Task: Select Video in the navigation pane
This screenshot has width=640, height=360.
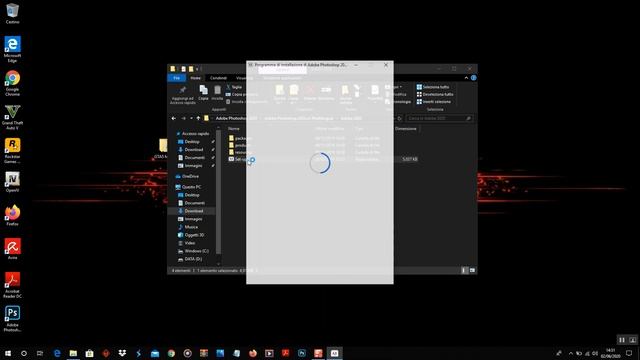Action: click(189, 243)
